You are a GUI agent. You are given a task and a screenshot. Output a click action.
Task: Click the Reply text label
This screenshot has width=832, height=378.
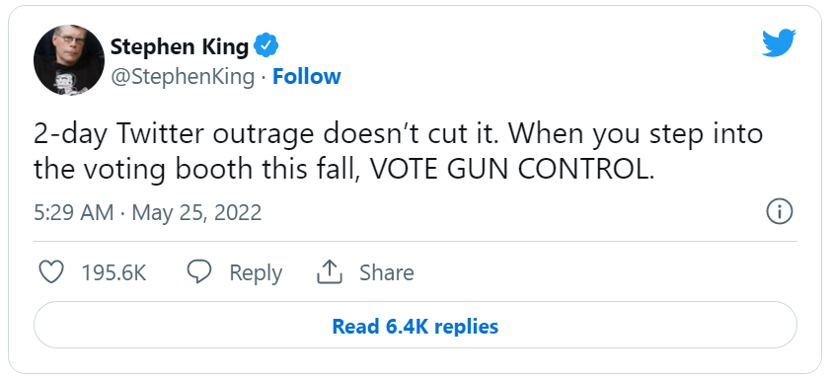(x=255, y=273)
